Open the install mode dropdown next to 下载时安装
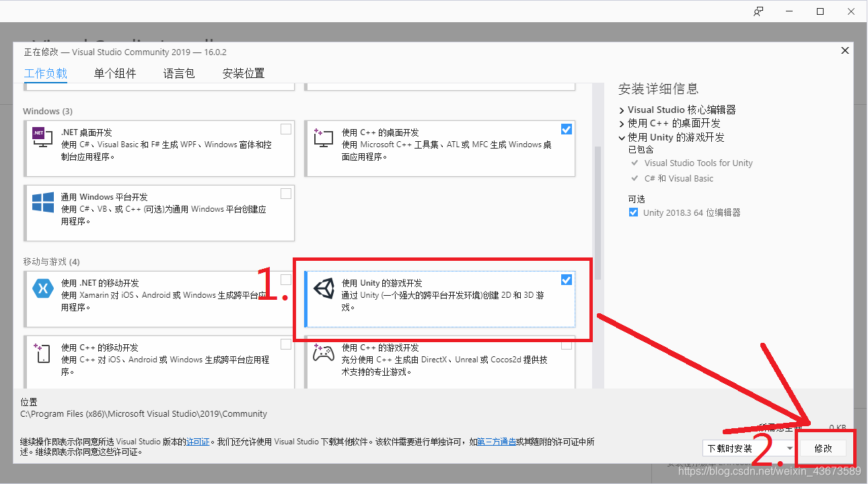868x484 pixels. click(789, 447)
